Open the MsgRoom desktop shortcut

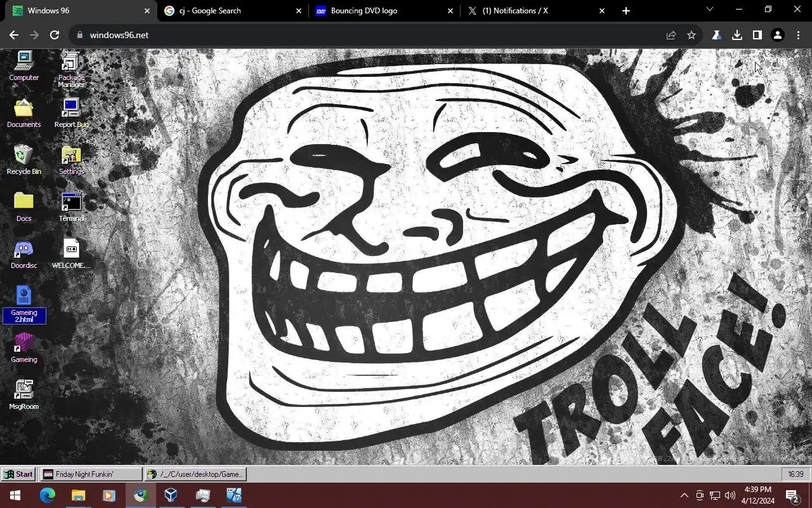23,395
